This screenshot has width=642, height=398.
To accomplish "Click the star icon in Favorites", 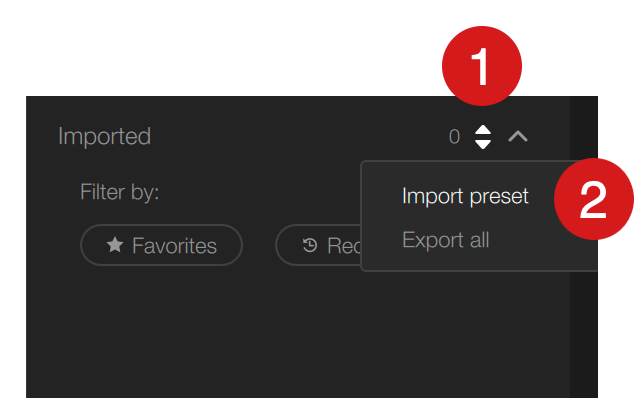I will click(115, 245).
